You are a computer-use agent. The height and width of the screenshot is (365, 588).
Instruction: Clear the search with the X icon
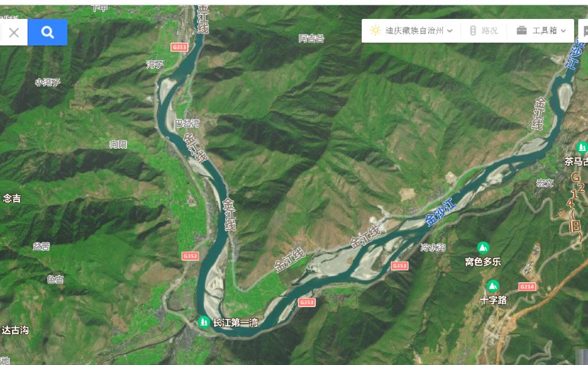pos(14,33)
